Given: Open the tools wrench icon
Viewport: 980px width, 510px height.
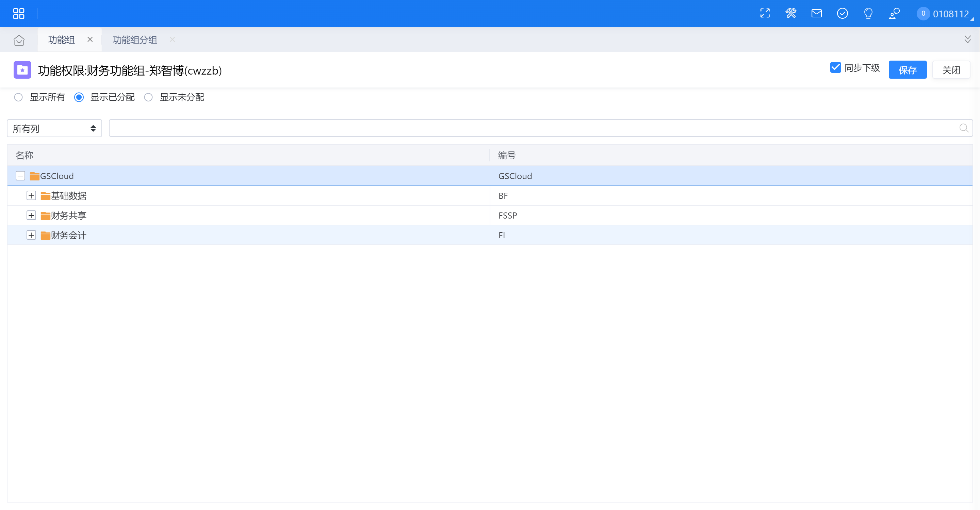Looking at the screenshot, I should tap(790, 14).
